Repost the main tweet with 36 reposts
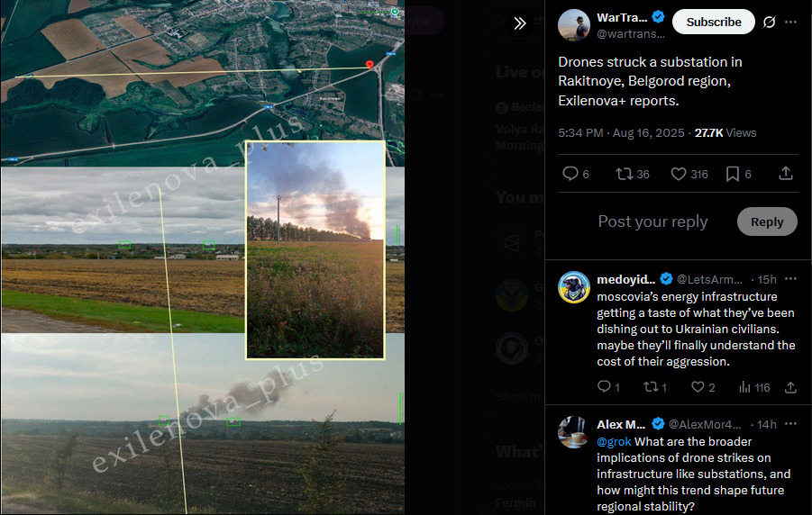 pyautogui.click(x=624, y=174)
